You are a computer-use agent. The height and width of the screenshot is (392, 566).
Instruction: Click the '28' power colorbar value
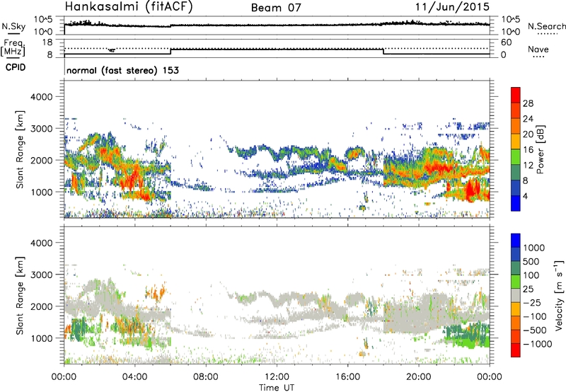[528, 103]
